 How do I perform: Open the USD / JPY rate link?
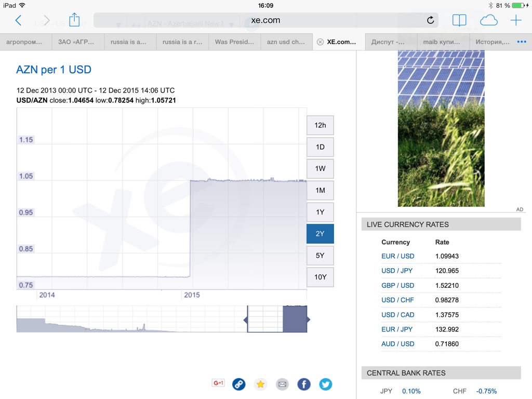pyautogui.click(x=397, y=271)
